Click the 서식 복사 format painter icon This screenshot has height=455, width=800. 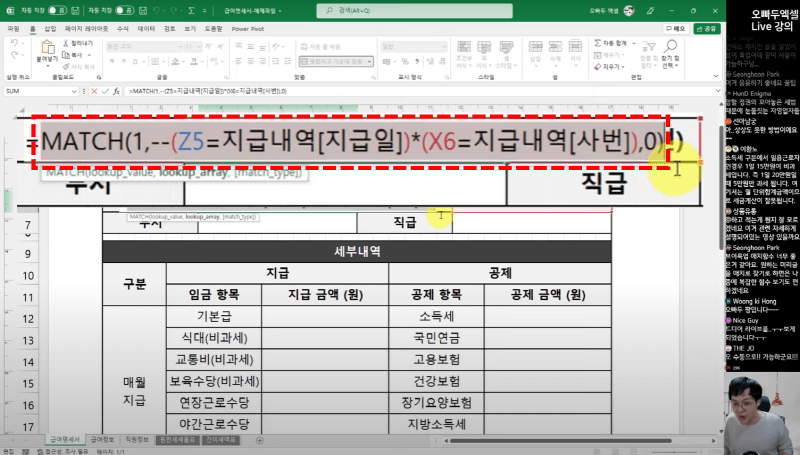[x=66, y=67]
